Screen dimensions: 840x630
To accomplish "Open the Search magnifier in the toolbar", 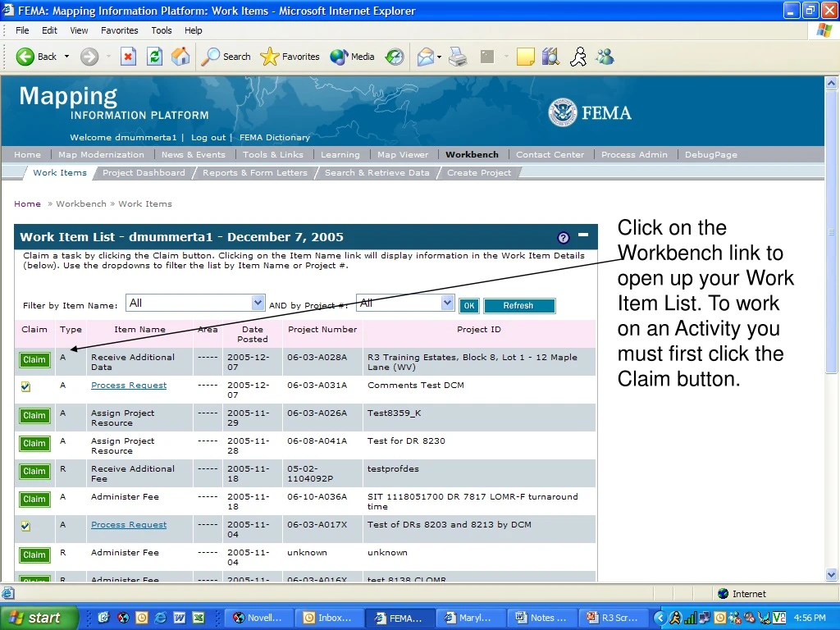I will point(210,57).
